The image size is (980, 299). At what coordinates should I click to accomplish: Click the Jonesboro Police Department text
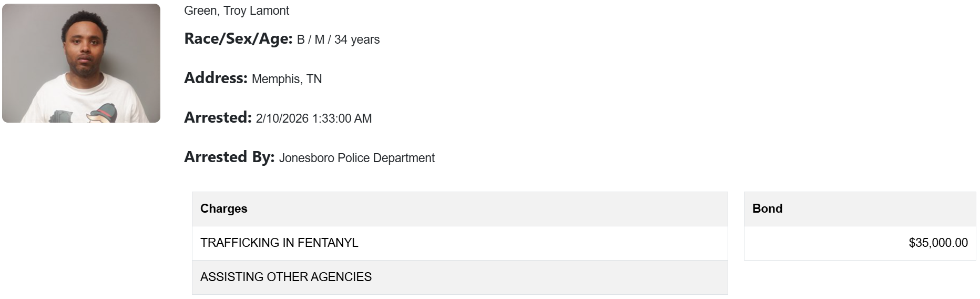click(357, 158)
